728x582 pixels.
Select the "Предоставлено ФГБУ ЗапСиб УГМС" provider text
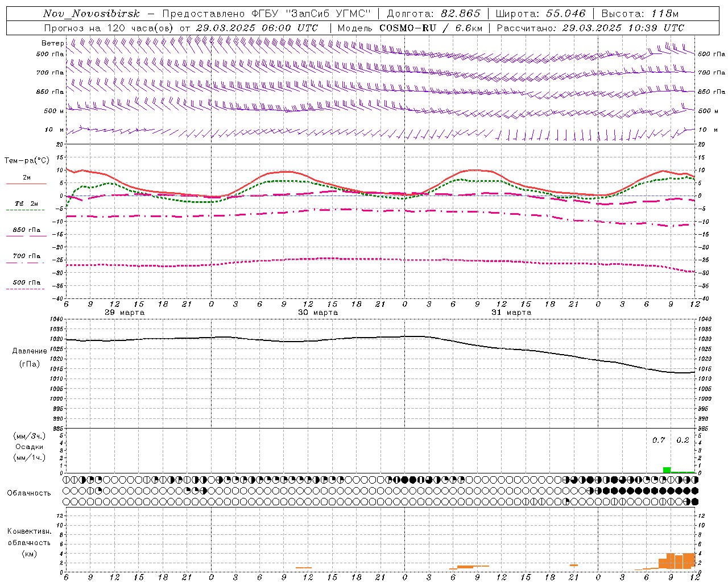click(267, 14)
